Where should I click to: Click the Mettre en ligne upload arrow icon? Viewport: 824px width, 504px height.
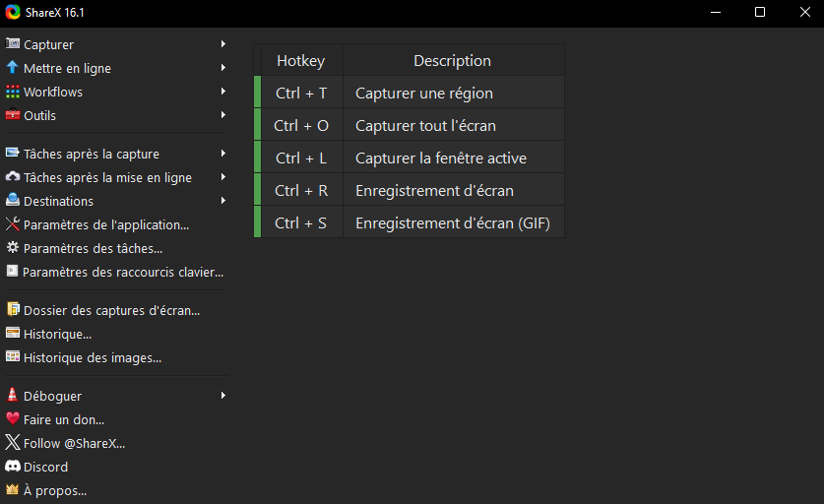click(x=13, y=67)
